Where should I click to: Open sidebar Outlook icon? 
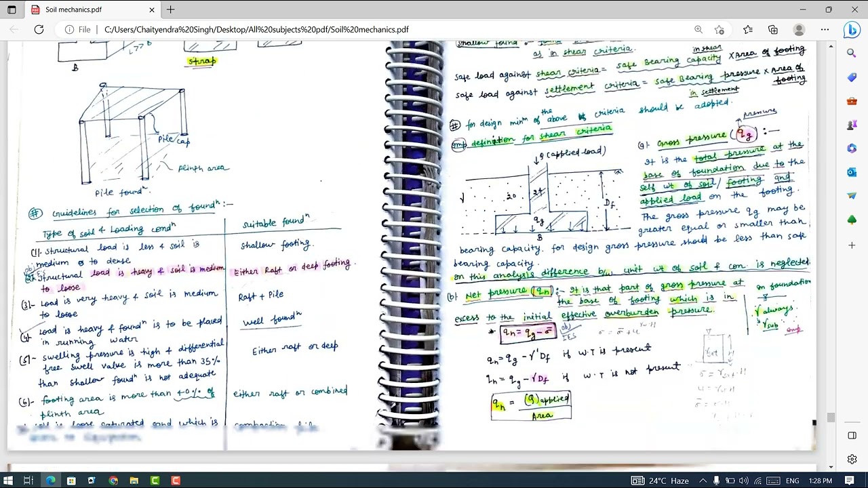click(852, 172)
